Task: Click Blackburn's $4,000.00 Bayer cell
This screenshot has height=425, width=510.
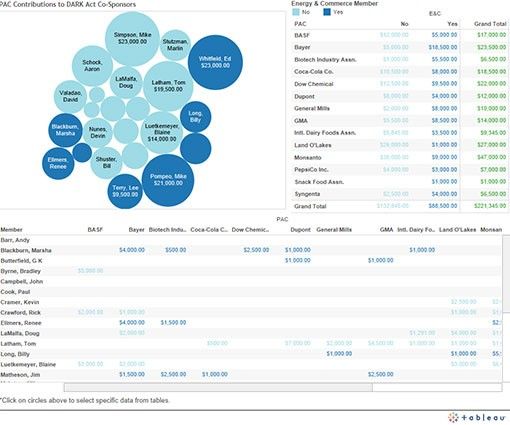Action: coord(132,250)
